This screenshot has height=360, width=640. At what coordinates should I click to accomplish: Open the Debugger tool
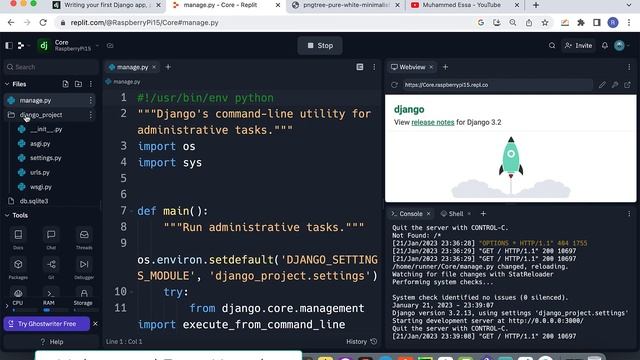pos(84,268)
